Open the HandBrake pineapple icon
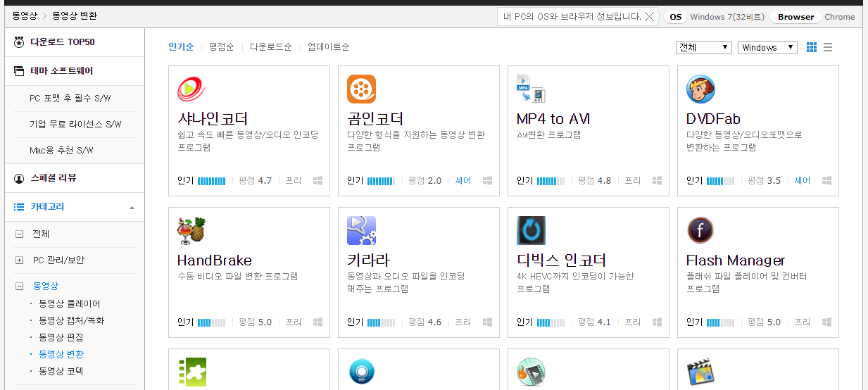Screen dimensions: 868x390 191,230
